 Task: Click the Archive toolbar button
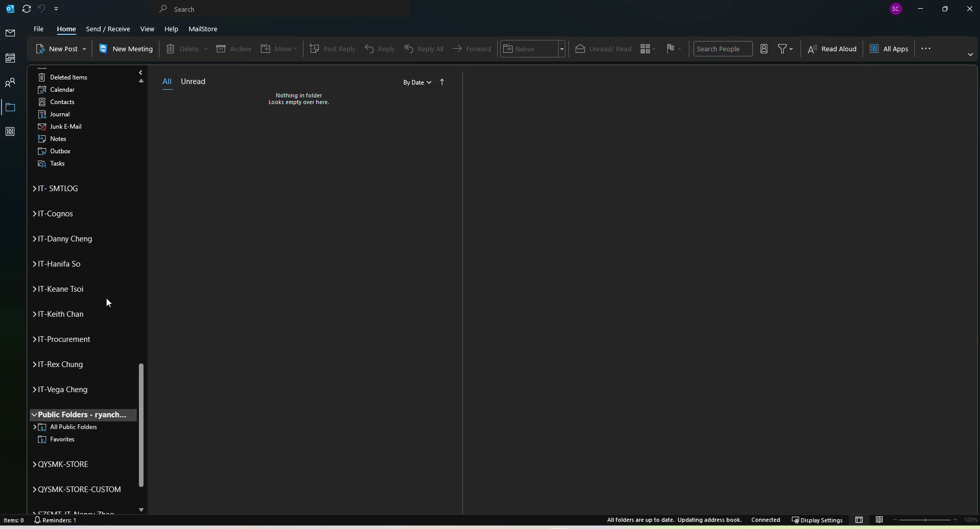[x=234, y=49]
